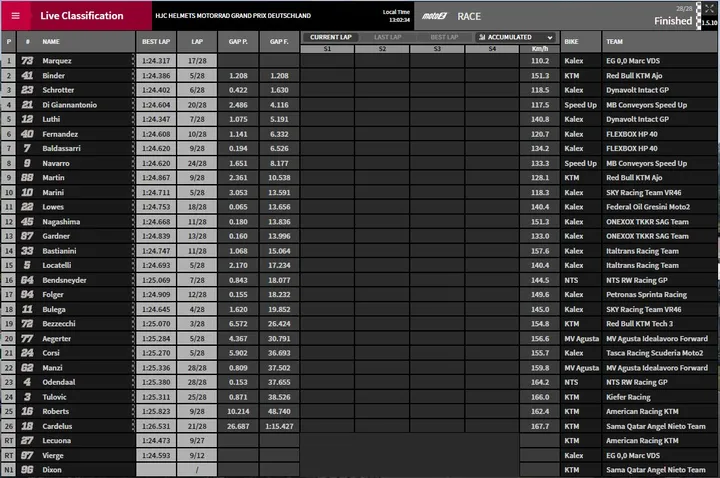The image size is (720, 478).
Task: Click the S1 sector header
Action: point(327,49)
